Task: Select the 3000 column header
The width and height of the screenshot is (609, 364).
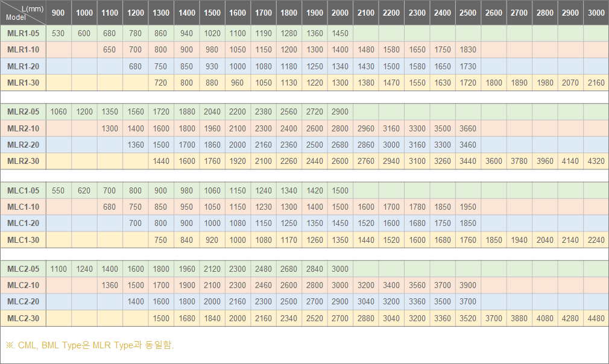Action: 596,13
